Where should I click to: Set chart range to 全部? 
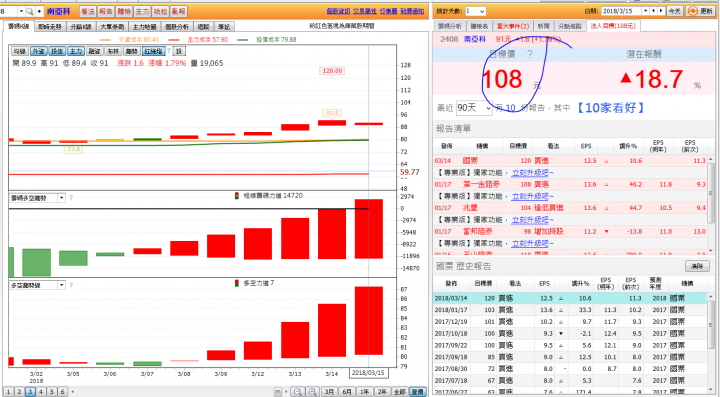tap(399, 392)
